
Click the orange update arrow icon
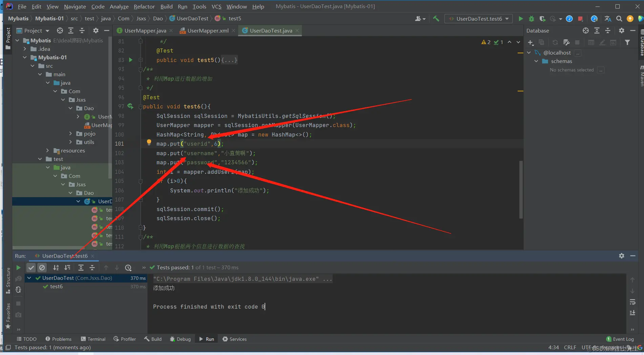630,19
